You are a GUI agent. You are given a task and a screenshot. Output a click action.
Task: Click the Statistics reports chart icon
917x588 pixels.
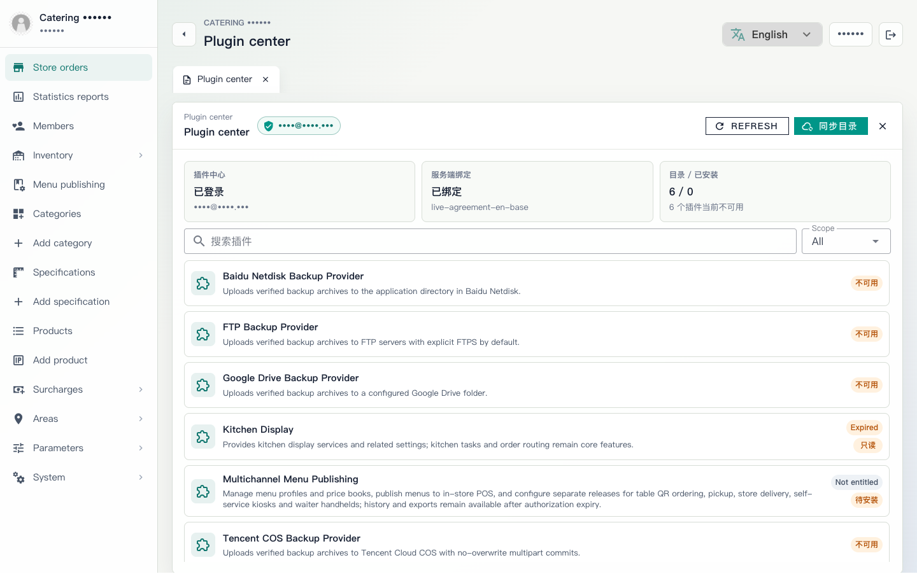(18, 97)
